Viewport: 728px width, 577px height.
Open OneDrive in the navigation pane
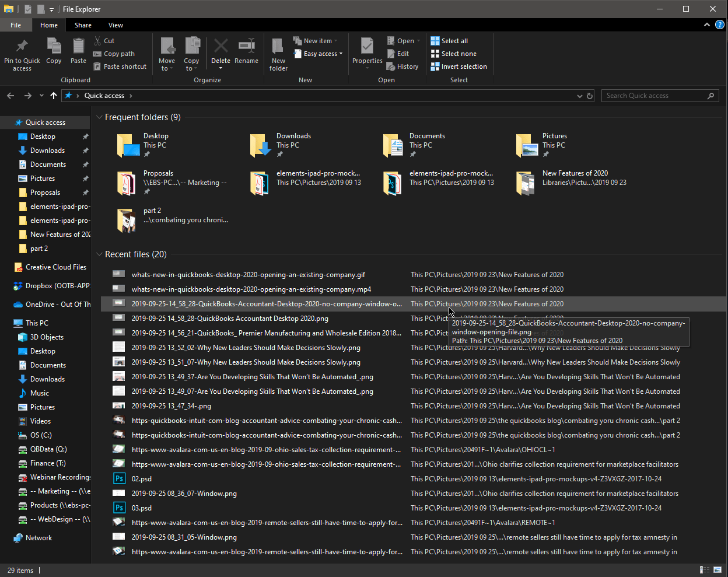[x=52, y=305]
